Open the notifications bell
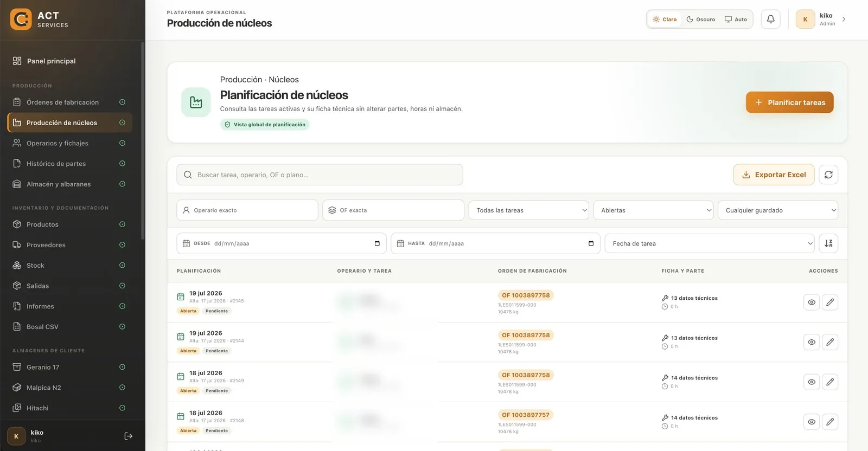 pos(770,19)
